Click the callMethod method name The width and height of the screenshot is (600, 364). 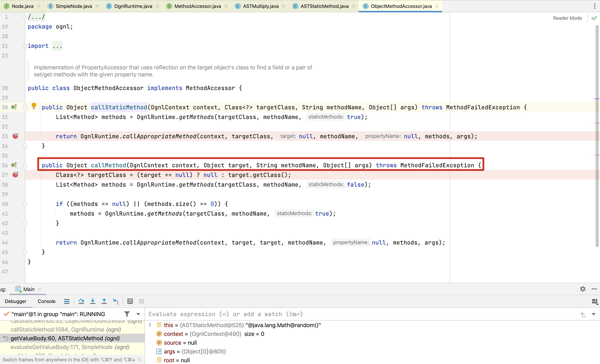[x=108, y=165]
